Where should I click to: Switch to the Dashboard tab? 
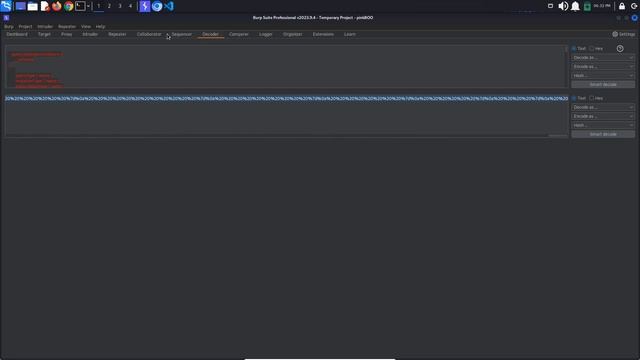(x=17, y=34)
